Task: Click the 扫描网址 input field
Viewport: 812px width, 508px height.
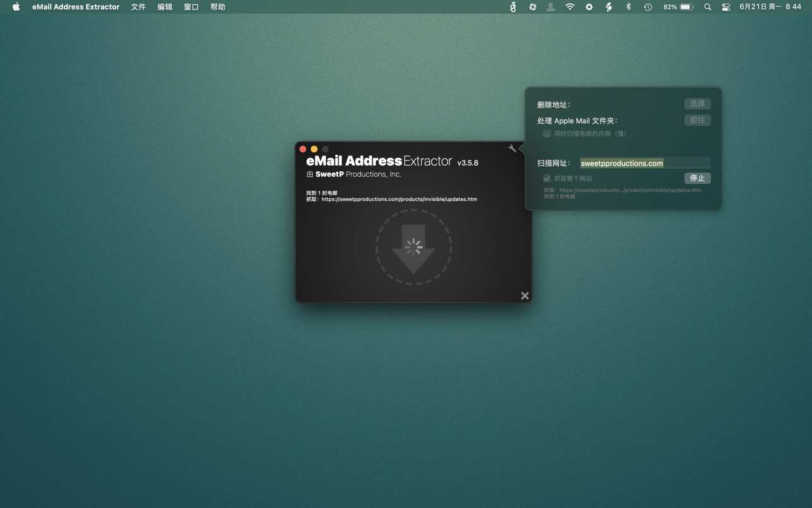Action: click(645, 163)
